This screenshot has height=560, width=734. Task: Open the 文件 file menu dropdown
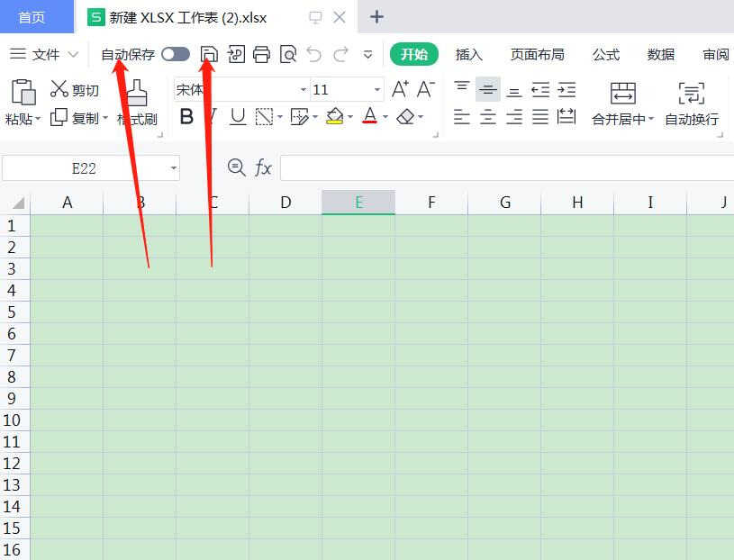[44, 54]
